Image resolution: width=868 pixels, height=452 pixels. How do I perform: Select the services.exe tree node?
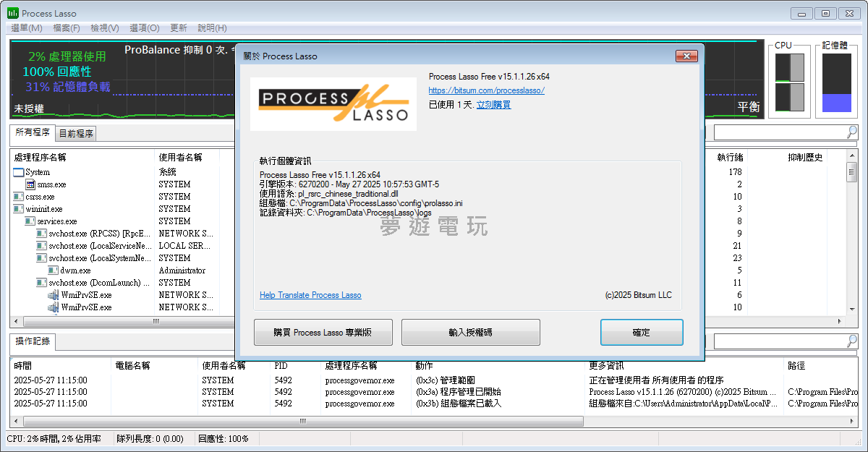pos(51,221)
